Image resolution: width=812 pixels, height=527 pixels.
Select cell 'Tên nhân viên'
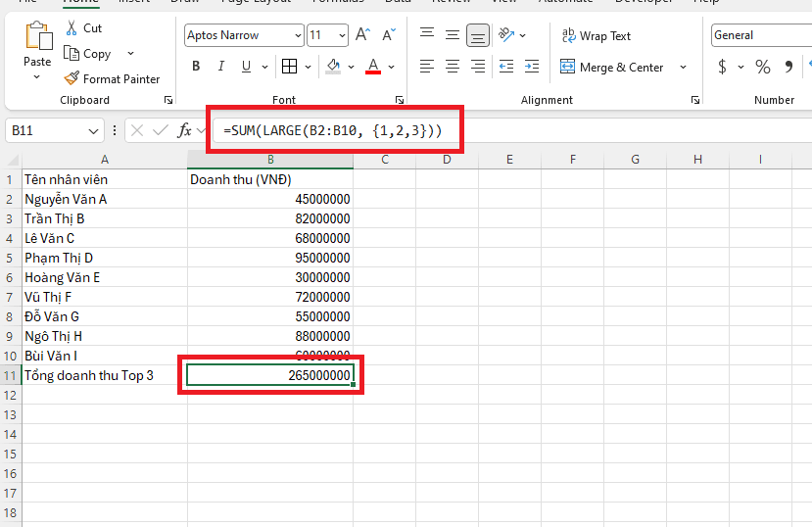(x=105, y=179)
